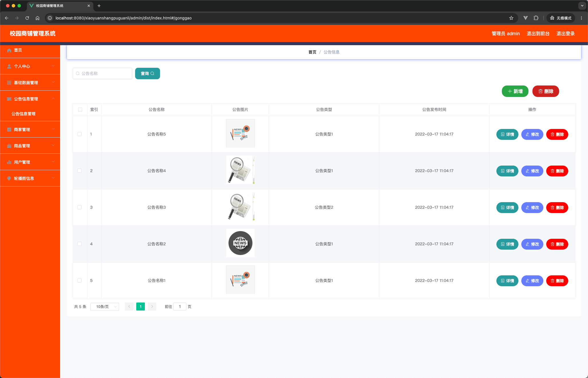Click 删除 for 公告名称1
The image size is (588, 378).
(557, 281)
